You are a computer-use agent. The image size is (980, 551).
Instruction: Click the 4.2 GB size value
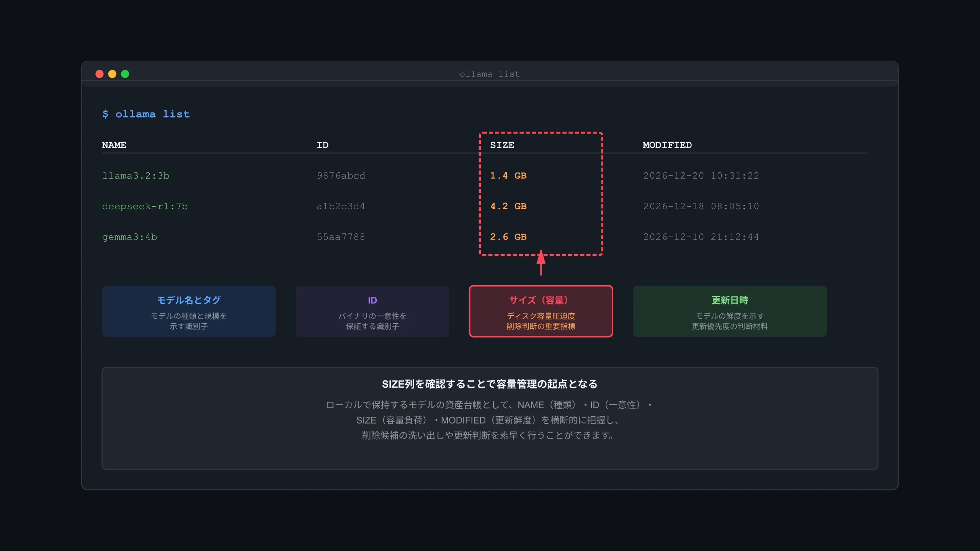pyautogui.click(x=508, y=206)
